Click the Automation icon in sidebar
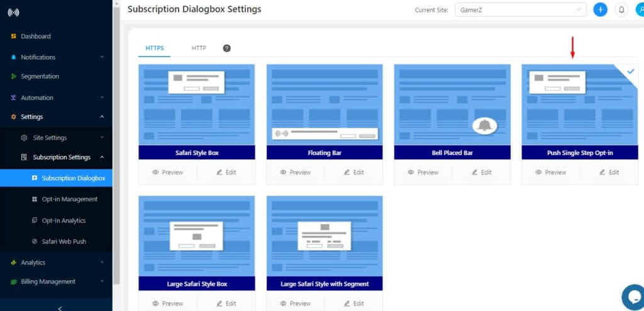This screenshot has width=644, height=311. tap(14, 98)
